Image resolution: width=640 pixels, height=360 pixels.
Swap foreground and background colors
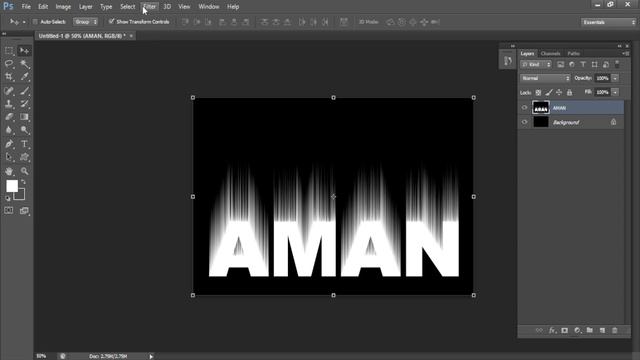click(23, 182)
